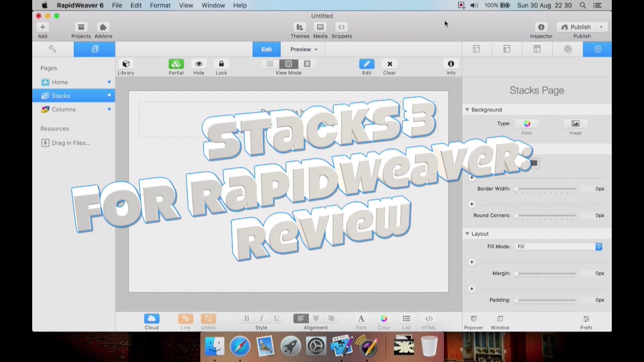The image size is (644, 362).
Task: Expand options plus below Border Width
Action: pos(471,204)
